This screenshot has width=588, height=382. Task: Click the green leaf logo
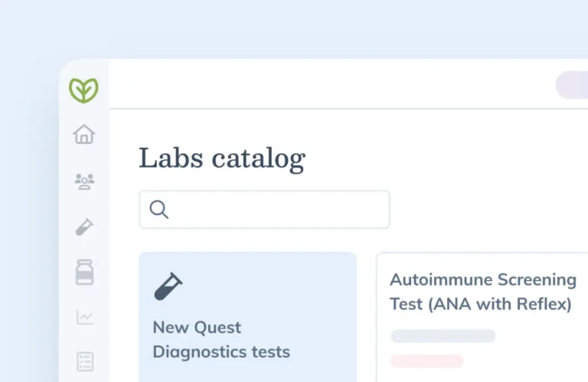[x=83, y=90]
